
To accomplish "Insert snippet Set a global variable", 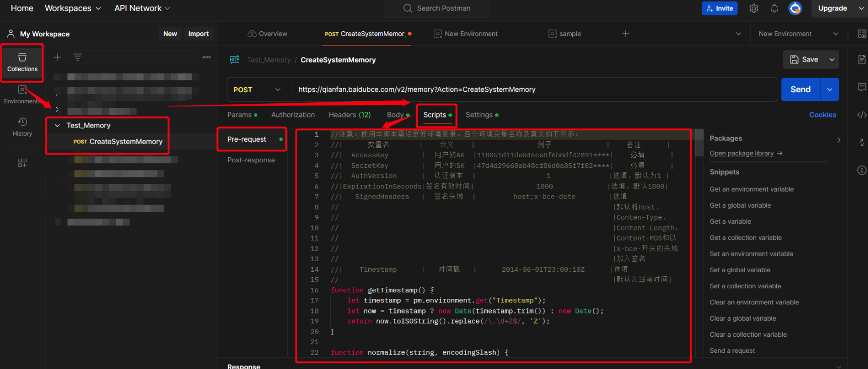I will (740, 270).
